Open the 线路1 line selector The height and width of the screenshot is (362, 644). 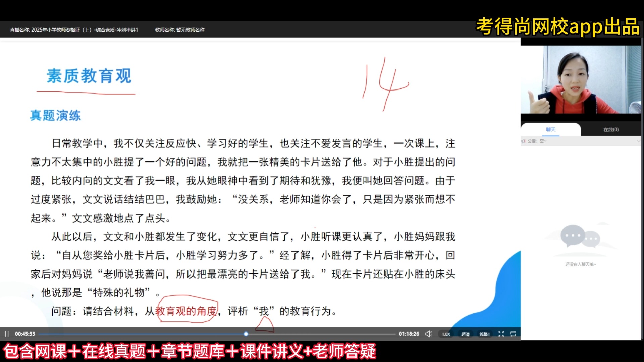pos(484,334)
